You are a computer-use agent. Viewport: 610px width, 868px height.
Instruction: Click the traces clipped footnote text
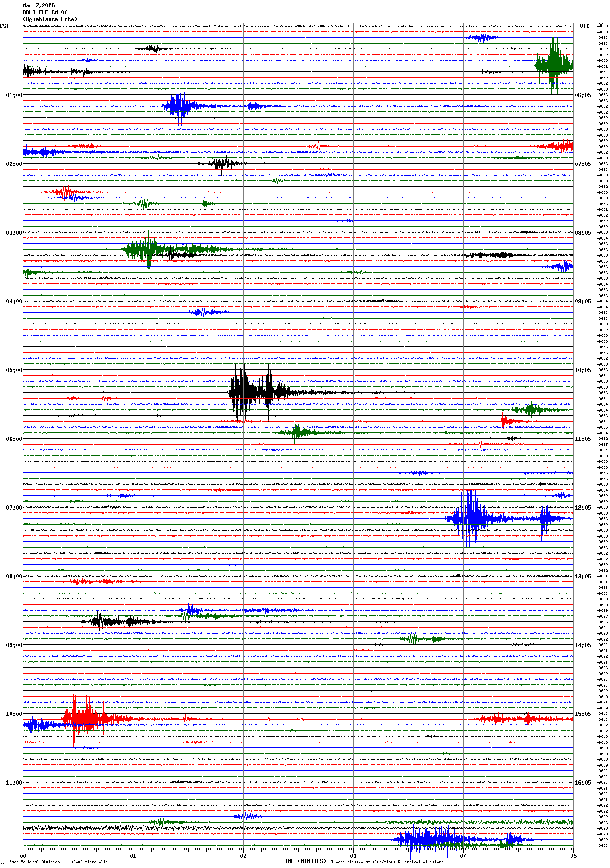(387, 862)
